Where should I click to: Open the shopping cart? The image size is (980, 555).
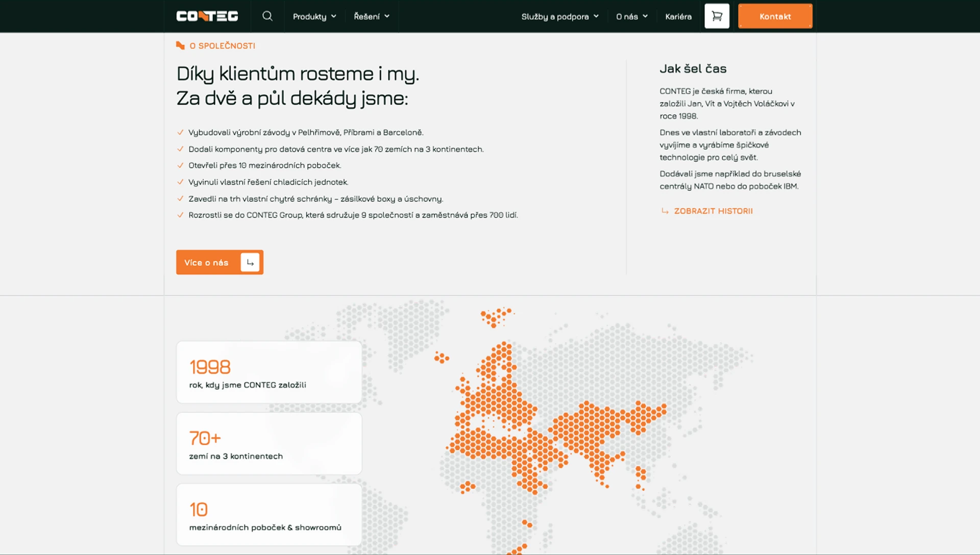[717, 16]
